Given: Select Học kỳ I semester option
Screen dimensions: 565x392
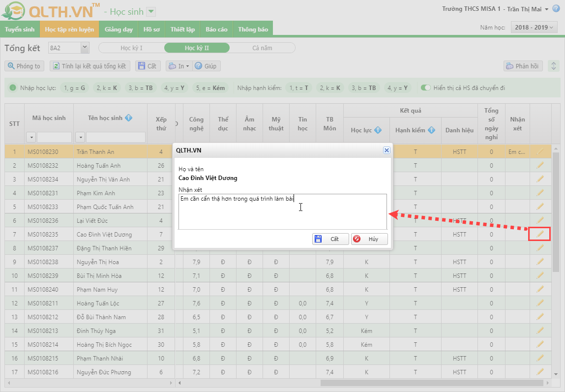Looking at the screenshot, I should point(131,48).
